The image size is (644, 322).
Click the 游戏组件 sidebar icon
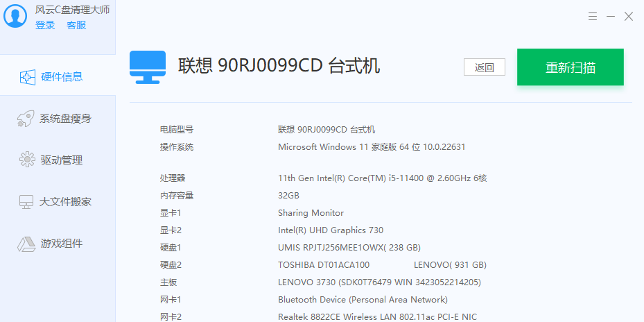(x=26, y=244)
